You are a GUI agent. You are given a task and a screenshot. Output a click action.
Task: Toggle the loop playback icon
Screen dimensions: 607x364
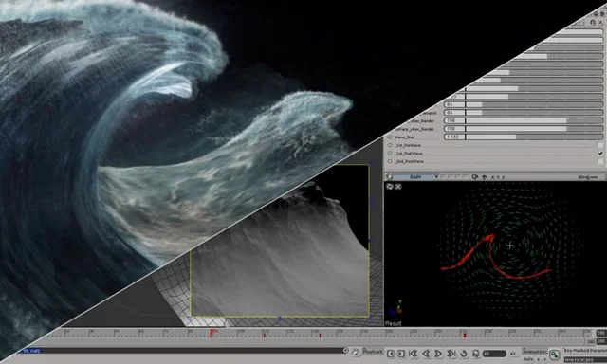464,354
